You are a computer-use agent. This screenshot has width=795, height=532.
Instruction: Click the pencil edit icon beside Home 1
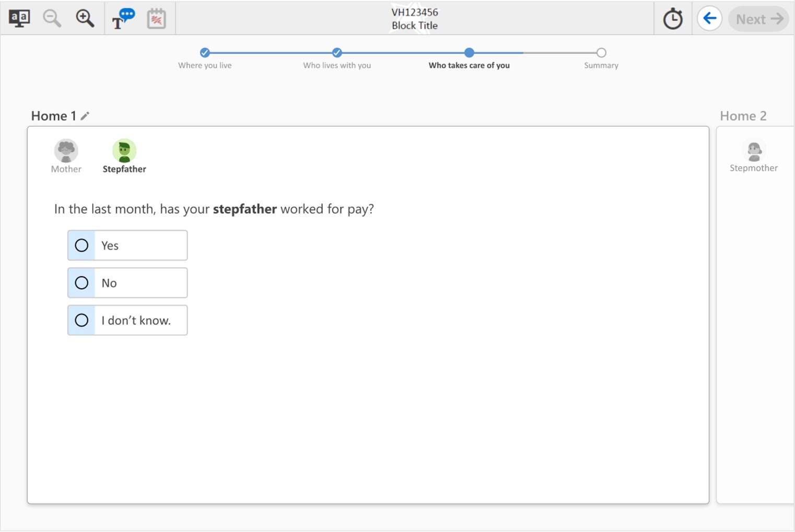pyautogui.click(x=85, y=116)
